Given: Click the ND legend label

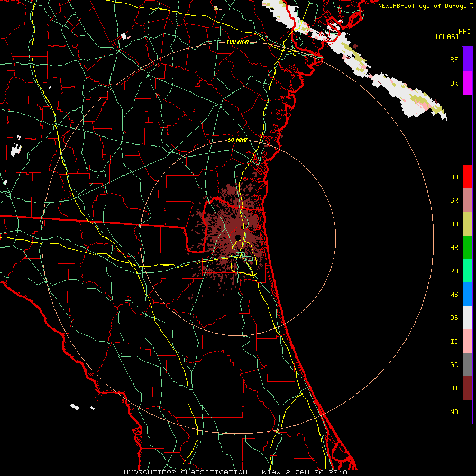Looking at the screenshot, I should point(454,411).
